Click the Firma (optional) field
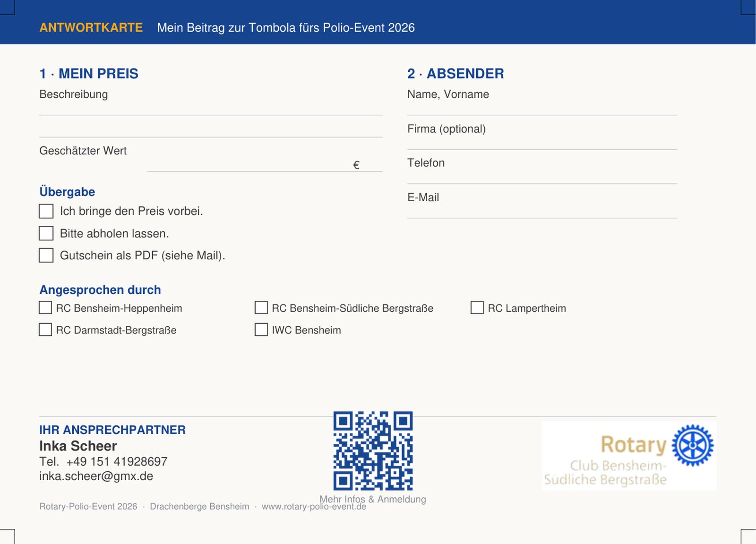 coord(542,143)
